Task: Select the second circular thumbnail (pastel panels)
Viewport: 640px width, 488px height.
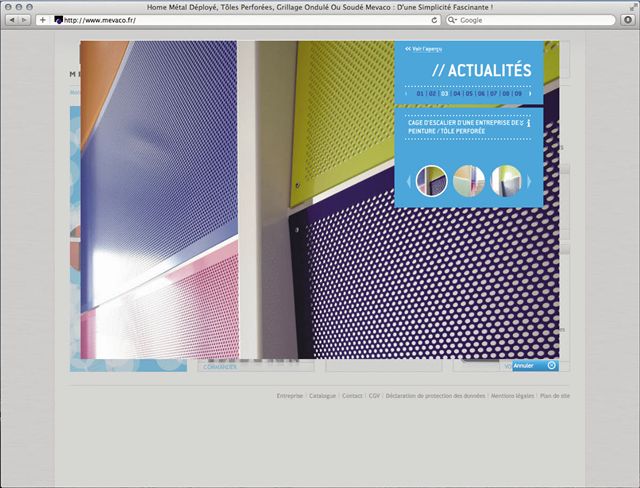Action: 469,181
